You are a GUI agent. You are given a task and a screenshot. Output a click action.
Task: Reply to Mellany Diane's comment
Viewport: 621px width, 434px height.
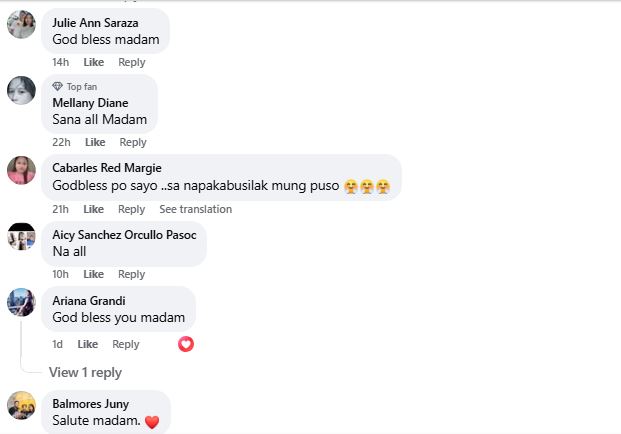(133, 142)
